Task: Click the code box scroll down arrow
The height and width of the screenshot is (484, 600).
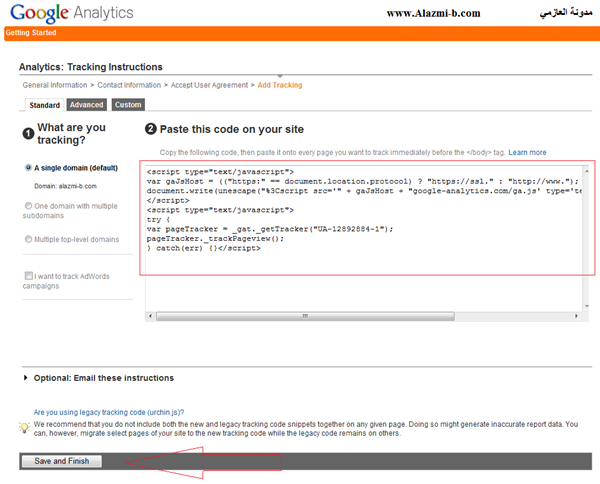Action: (x=586, y=306)
